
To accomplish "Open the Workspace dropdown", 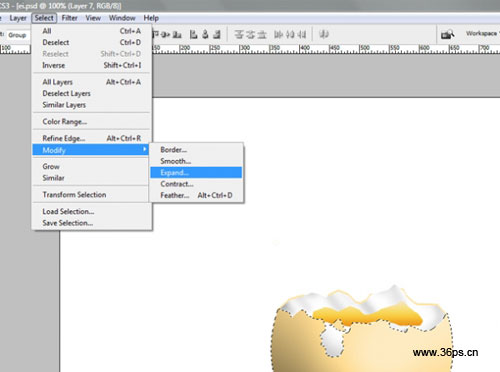I will (482, 33).
